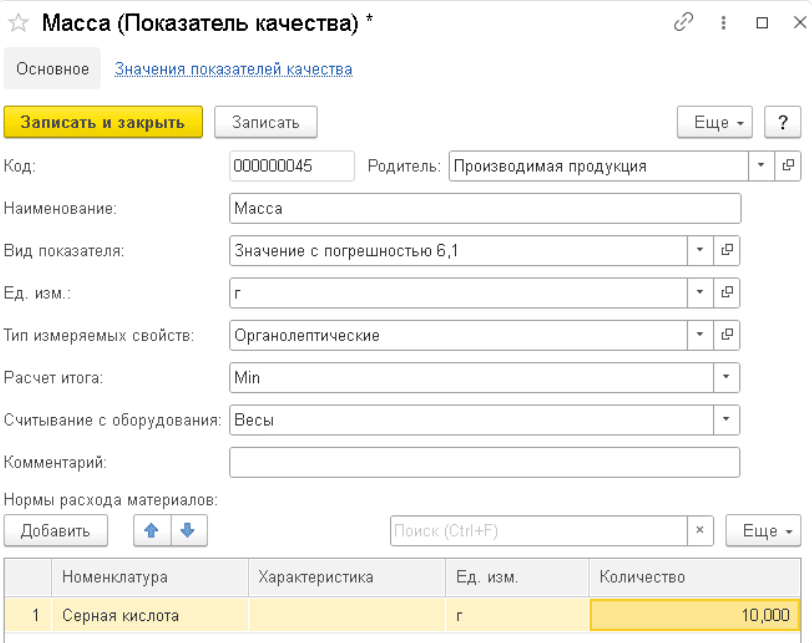812x643 pixels.
Task: Open Вид показателя item with open icon
Action: pos(727,251)
